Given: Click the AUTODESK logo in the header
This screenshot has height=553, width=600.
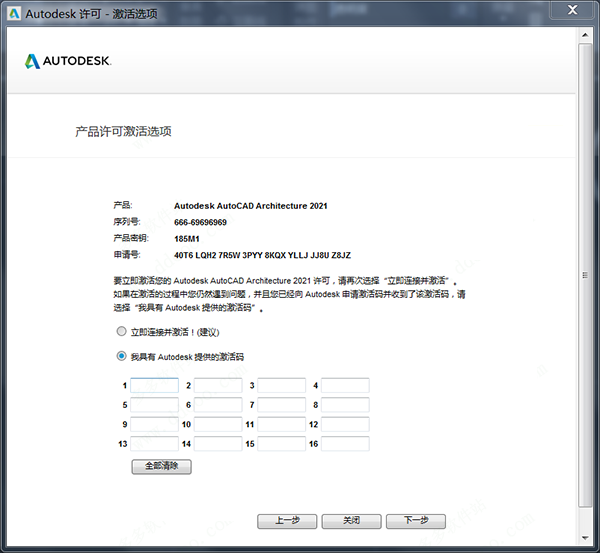Looking at the screenshot, I should (68, 61).
